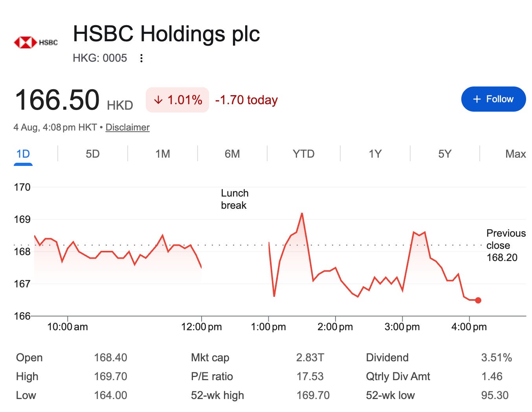This screenshot has height=412, width=532.
Task: Follow HSBC Holdings stock
Action: pos(493,99)
